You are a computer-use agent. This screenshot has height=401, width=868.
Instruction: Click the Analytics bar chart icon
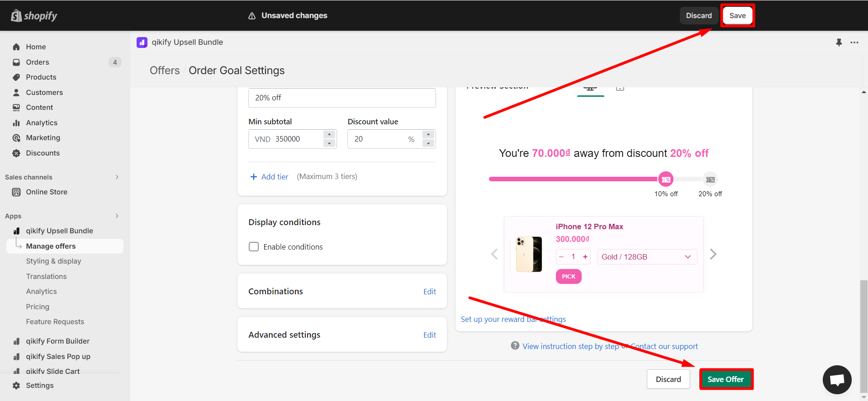point(16,123)
